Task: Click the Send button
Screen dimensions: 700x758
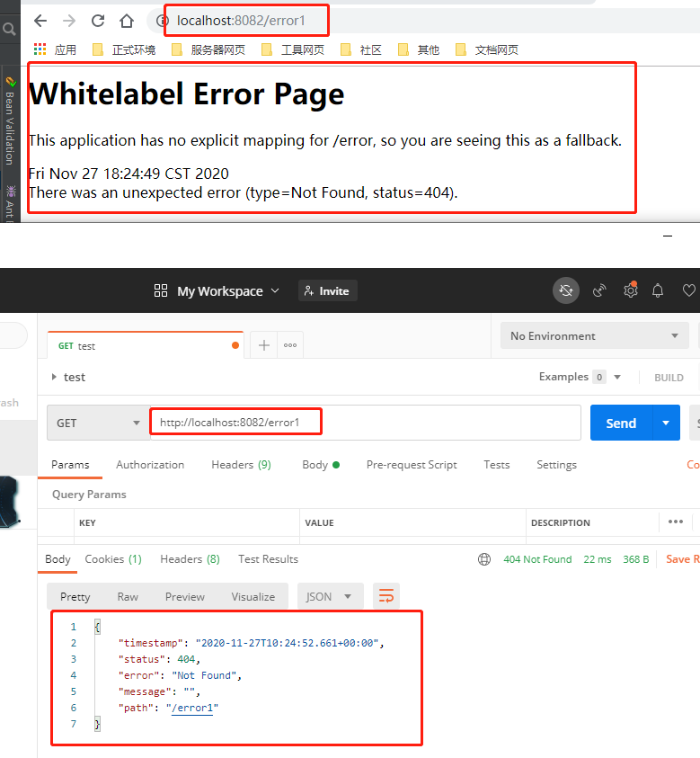Action: (621, 423)
